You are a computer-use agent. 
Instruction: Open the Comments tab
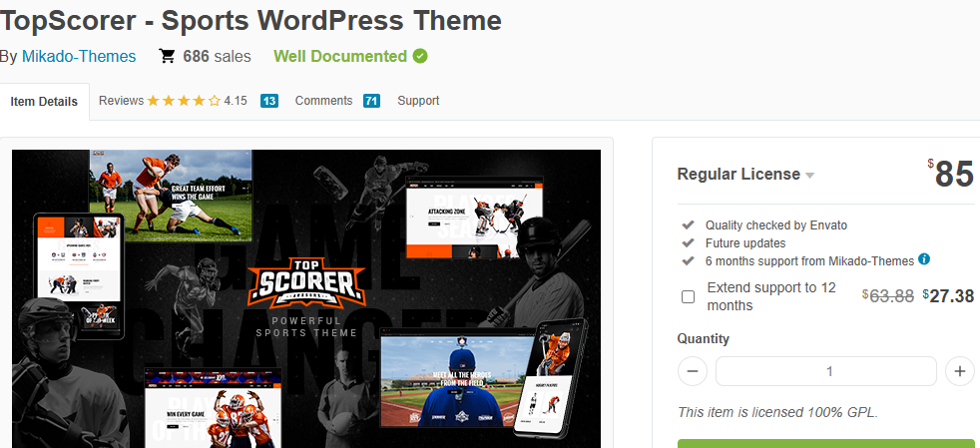[323, 101]
